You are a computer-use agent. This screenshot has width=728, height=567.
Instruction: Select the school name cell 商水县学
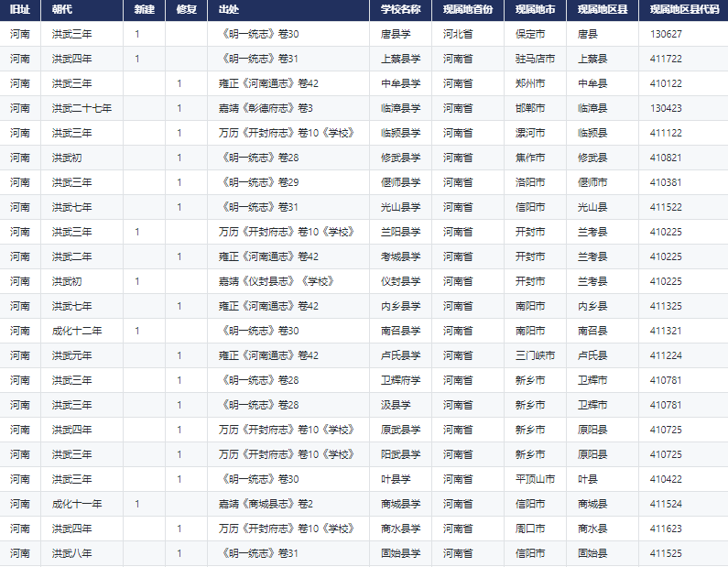(x=401, y=529)
